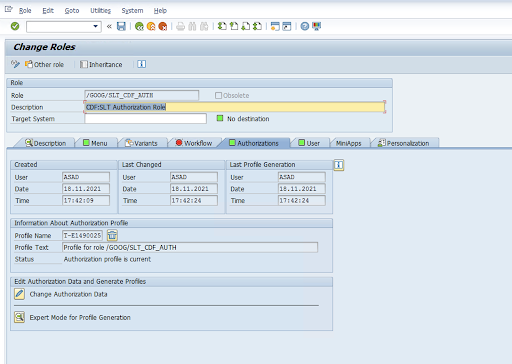Open the Role menu

25,11
